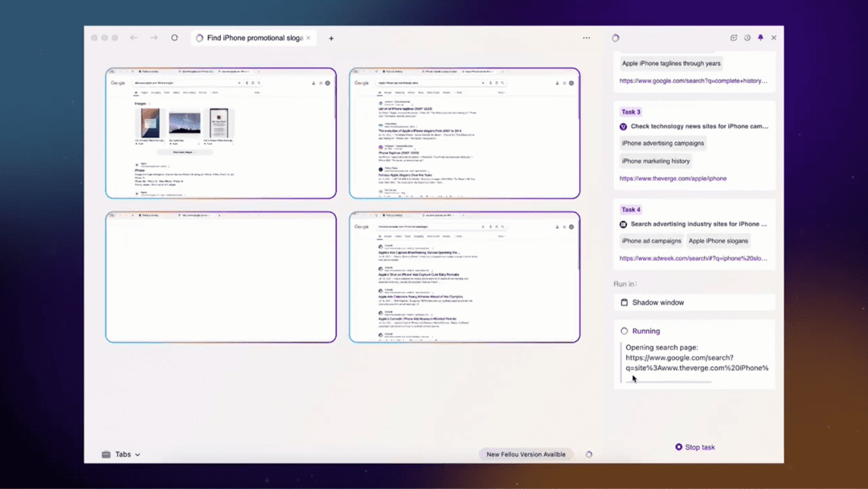The image size is (868, 489).
Task: Click the Running status label
Action: click(x=646, y=331)
